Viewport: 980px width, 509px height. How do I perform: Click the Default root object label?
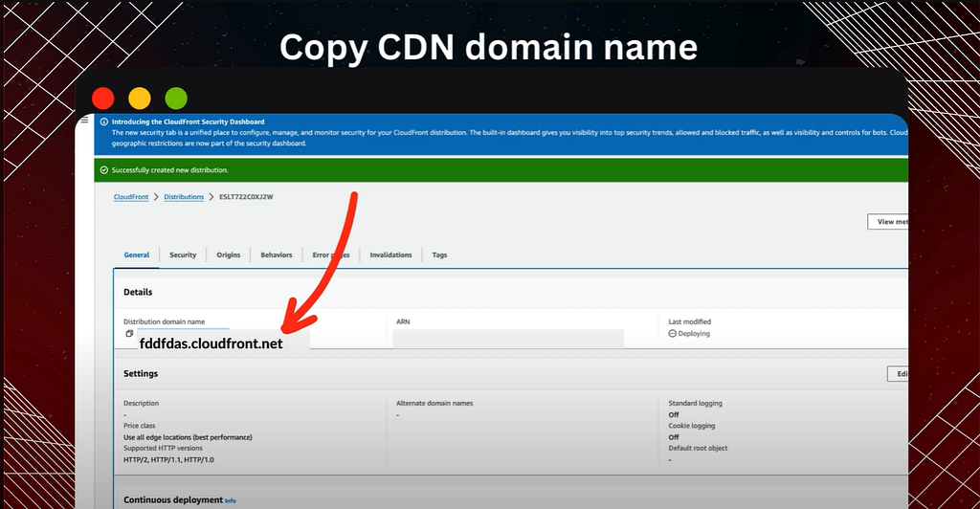pyautogui.click(x=698, y=449)
